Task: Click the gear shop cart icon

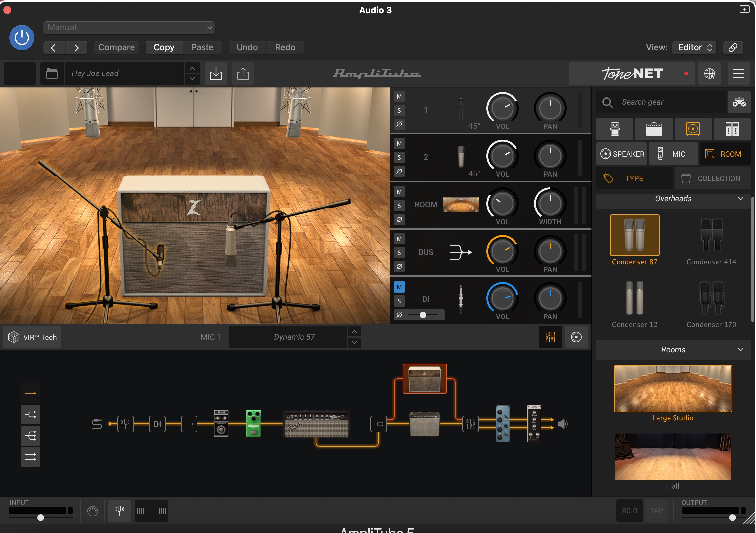Action: 739,102
